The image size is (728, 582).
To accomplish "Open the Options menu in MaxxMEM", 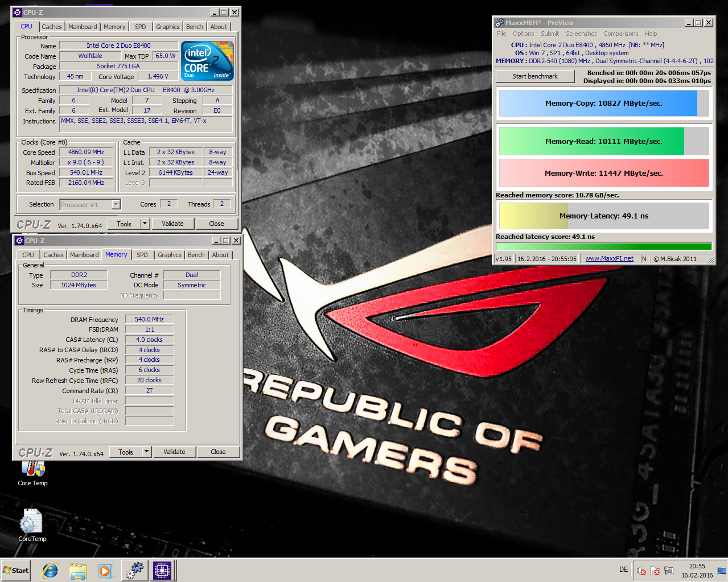I will (x=524, y=34).
